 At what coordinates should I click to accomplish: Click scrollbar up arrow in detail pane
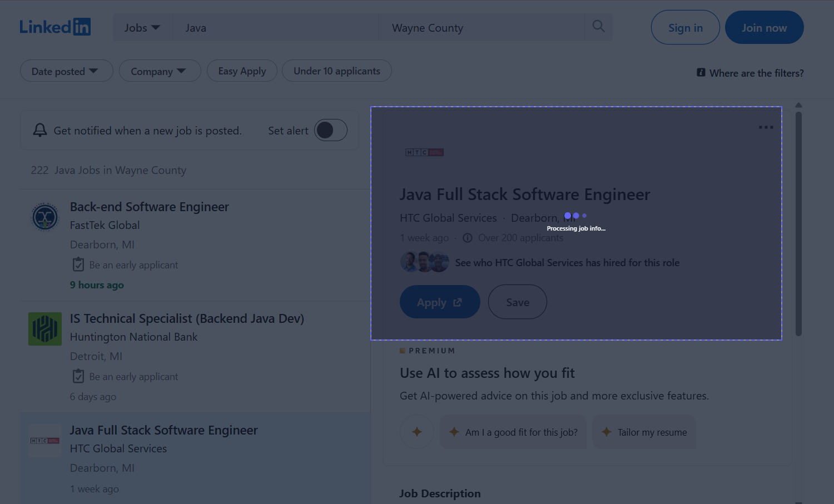tap(798, 105)
